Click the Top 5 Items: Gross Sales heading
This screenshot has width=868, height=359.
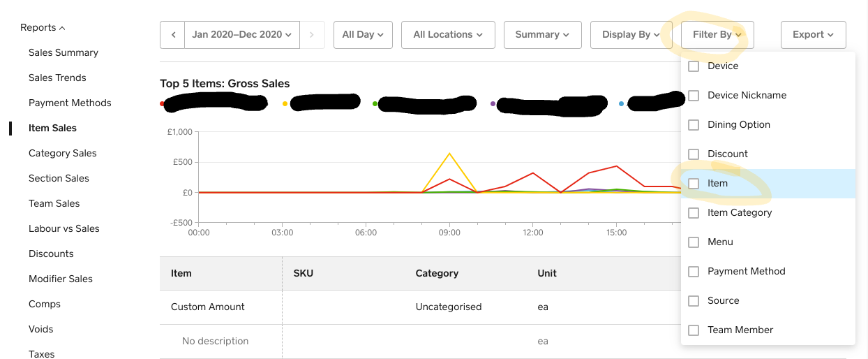[225, 84]
